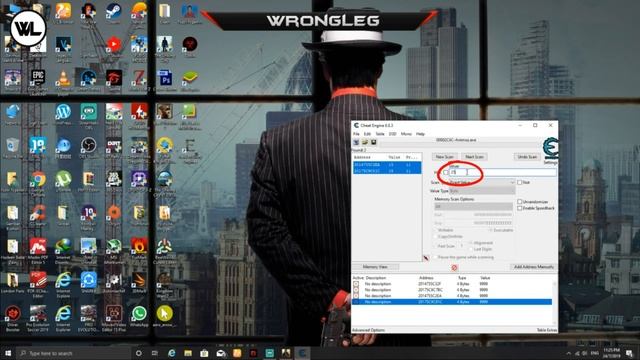Open the Mono menu in Cheat Engine
Viewport: 640px width, 360px height.
click(406, 134)
